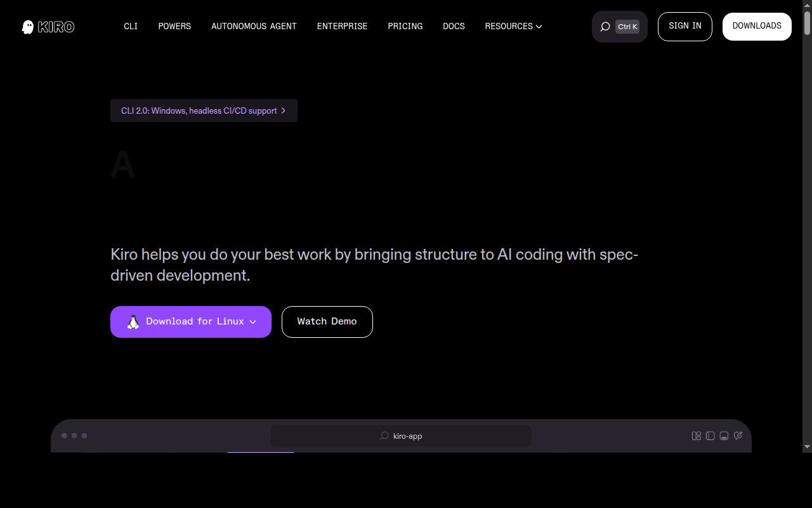This screenshot has width=812, height=508.
Task: Toggle the bottom panel icon
Action: [724, 436]
